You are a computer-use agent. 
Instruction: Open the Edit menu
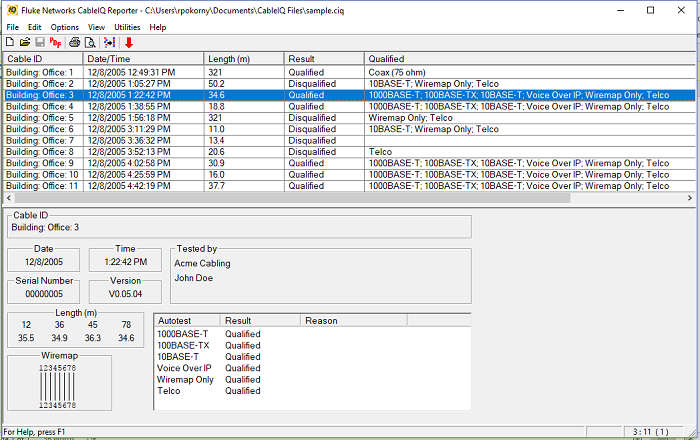[34, 27]
